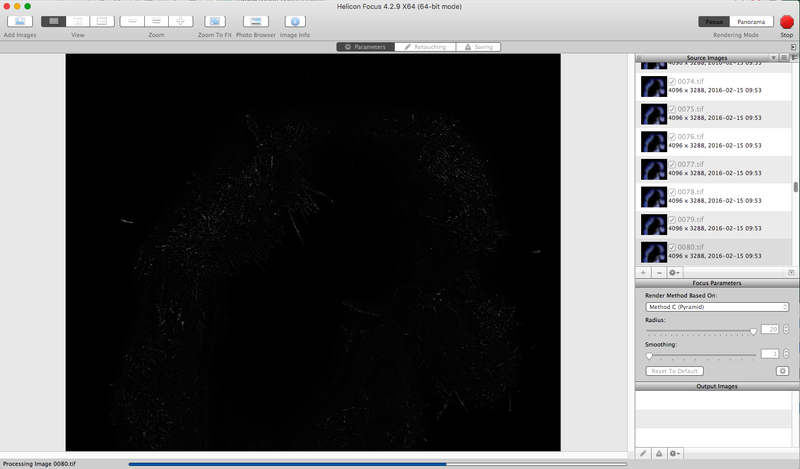Select the 0080.tif thumbnail

pyautogui.click(x=654, y=252)
